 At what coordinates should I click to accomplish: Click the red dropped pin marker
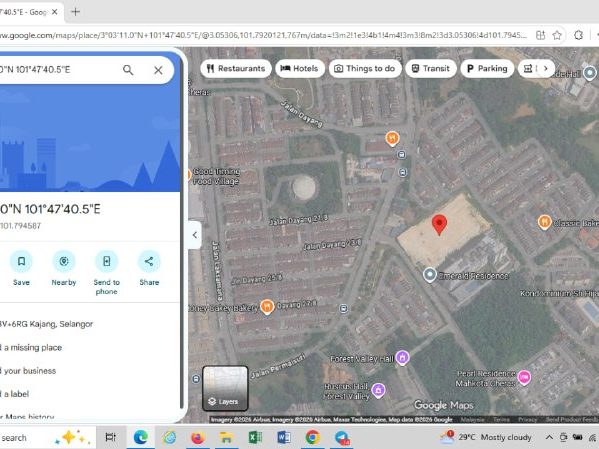tap(439, 224)
